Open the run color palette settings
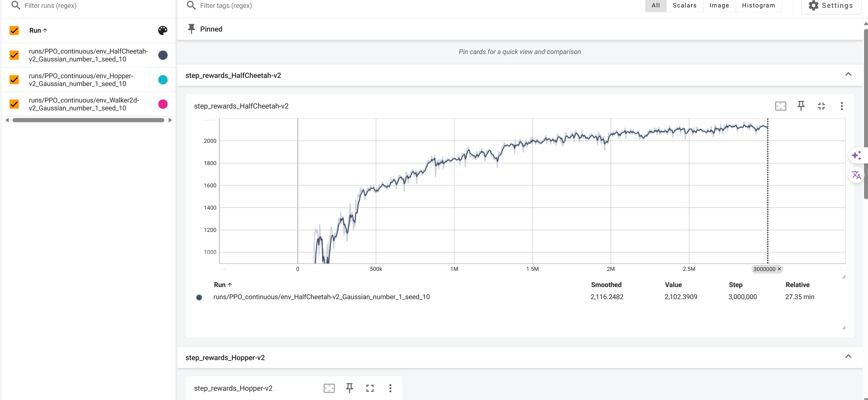Viewport: 868px width, 400px height. 163,30
